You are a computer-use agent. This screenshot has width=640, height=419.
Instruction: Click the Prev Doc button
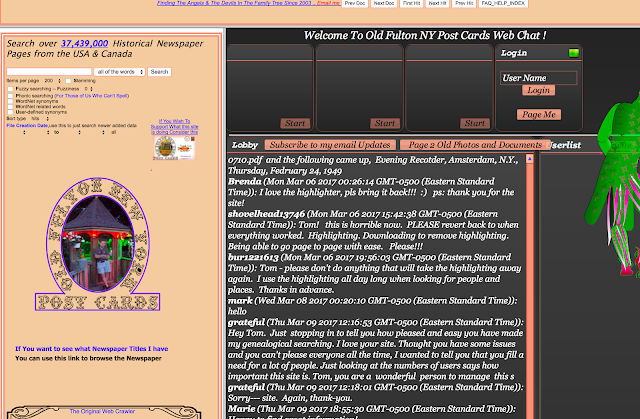click(355, 3)
